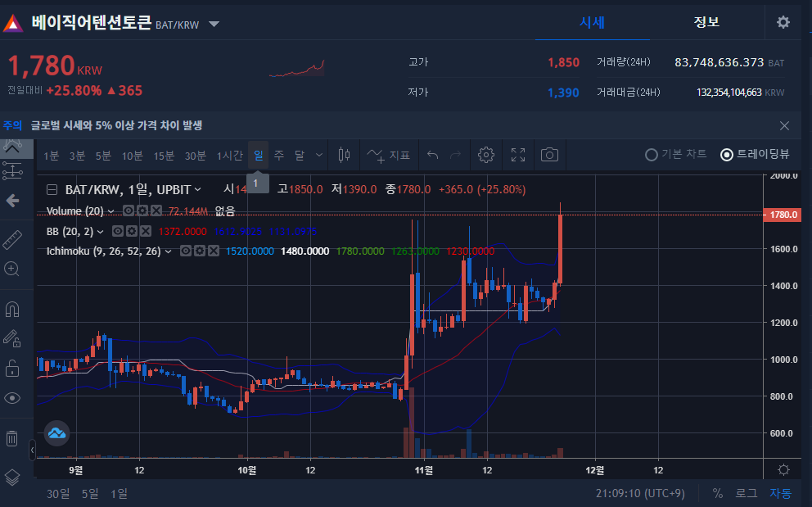Expand Volume (20) legend dropdown

click(x=111, y=211)
